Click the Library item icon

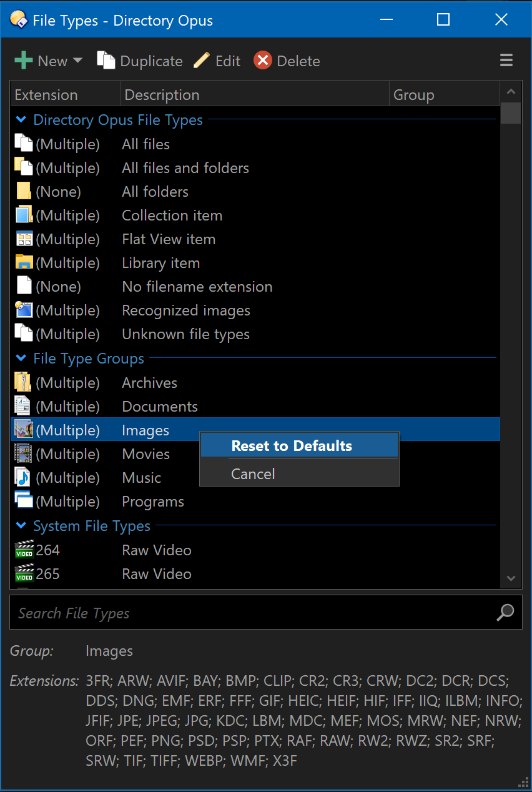(x=24, y=262)
